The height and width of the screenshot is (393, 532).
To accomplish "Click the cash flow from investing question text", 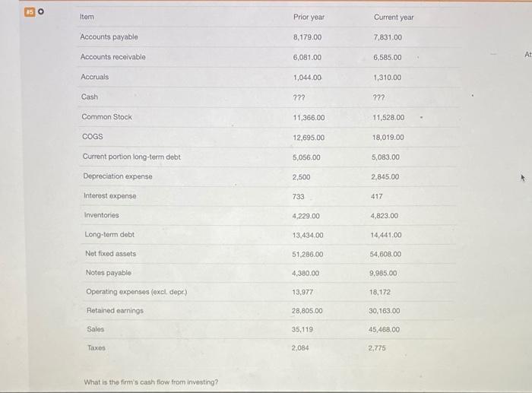I will [x=151, y=382].
